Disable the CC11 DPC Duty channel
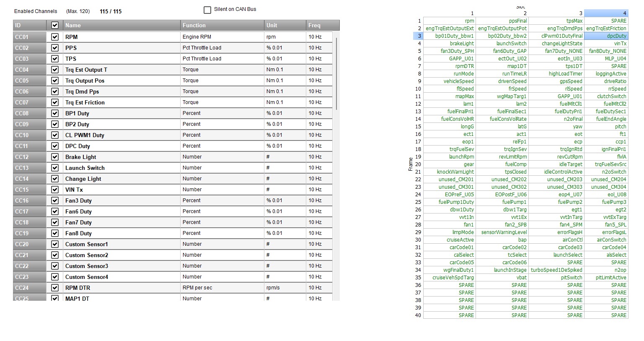 pyautogui.click(x=55, y=146)
